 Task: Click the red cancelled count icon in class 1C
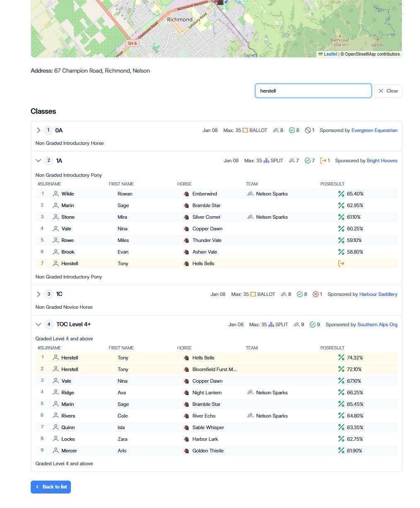coord(316,294)
